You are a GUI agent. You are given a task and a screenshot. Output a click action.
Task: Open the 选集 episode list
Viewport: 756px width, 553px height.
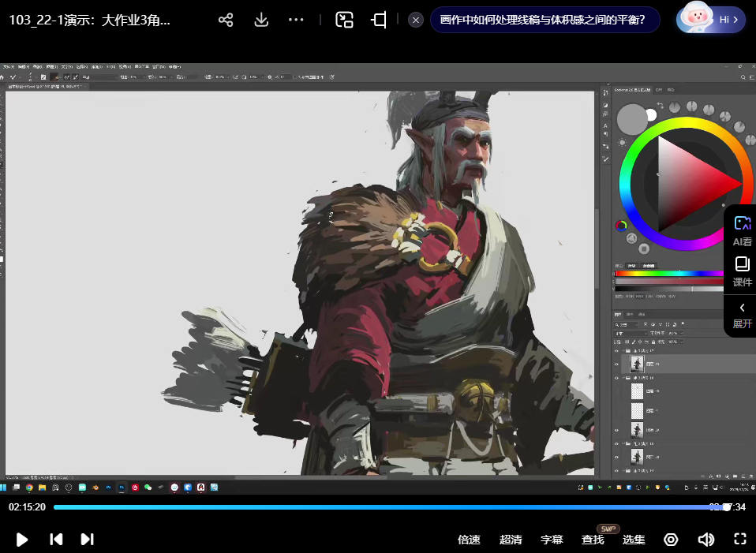(x=634, y=540)
